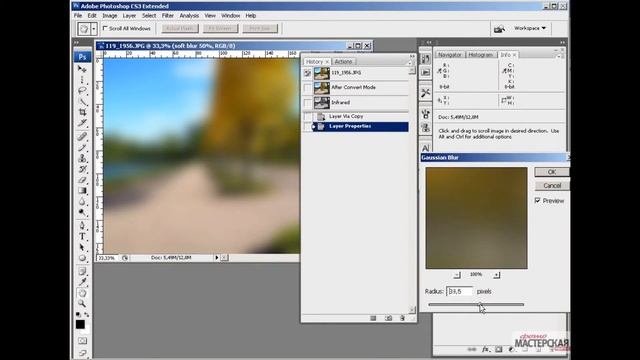640x360 pixels.
Task: Click Fit Screen button
Action: point(220,29)
